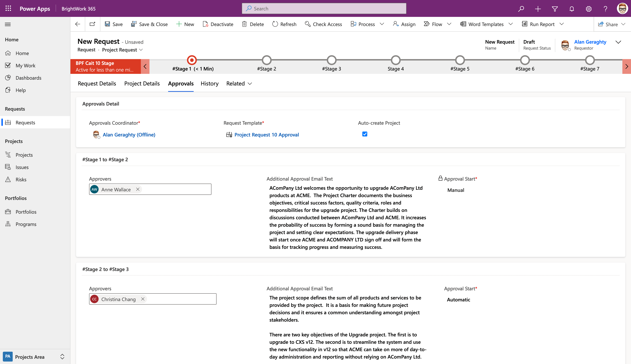This screenshot has width=631, height=364.
Task: Open the advanced find filter icon
Action: point(555,9)
